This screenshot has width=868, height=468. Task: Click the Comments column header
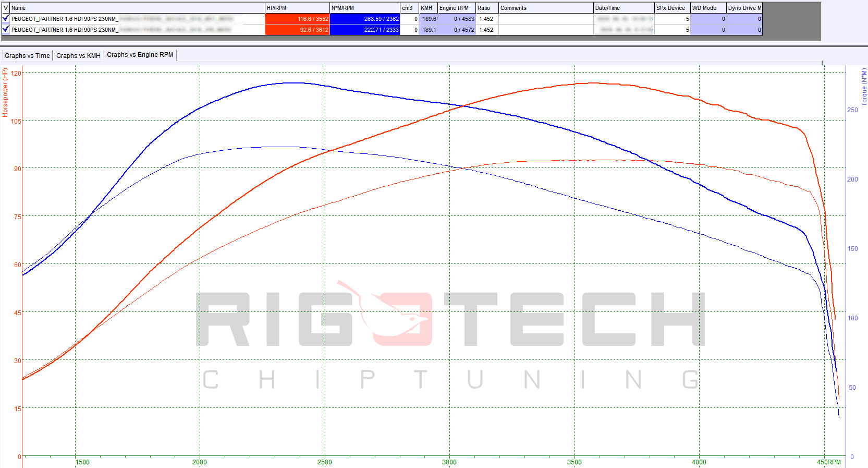pos(546,8)
